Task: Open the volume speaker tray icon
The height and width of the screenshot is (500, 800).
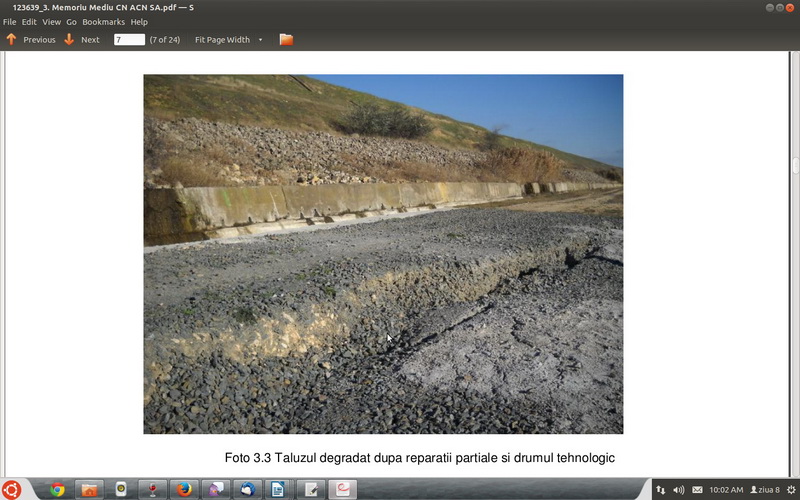Action: pos(679,490)
